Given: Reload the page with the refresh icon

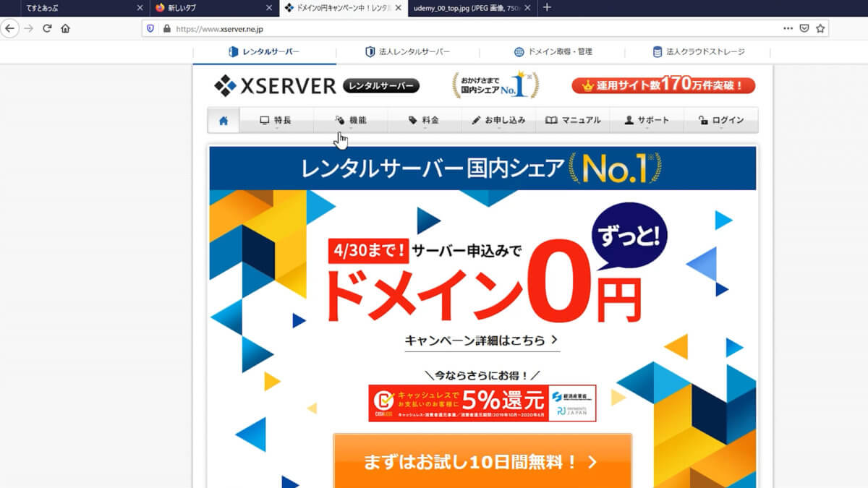Looking at the screenshot, I should (x=47, y=28).
